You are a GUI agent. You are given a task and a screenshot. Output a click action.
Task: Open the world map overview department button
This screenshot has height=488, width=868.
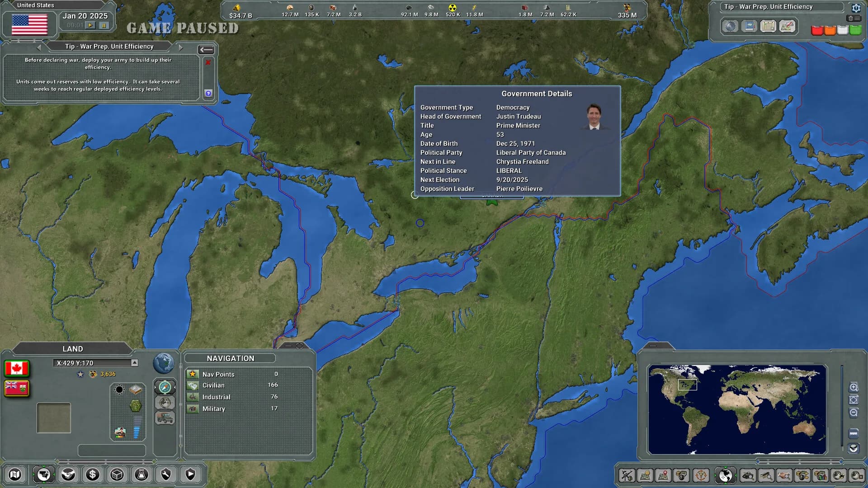[15, 474]
